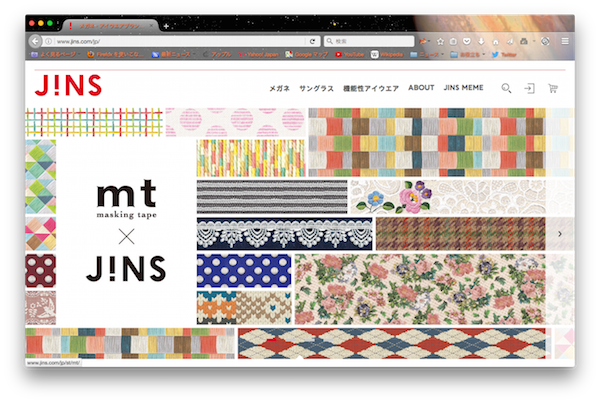Open the JINS MEME navigation item
This screenshot has height=403, width=600.
click(463, 88)
